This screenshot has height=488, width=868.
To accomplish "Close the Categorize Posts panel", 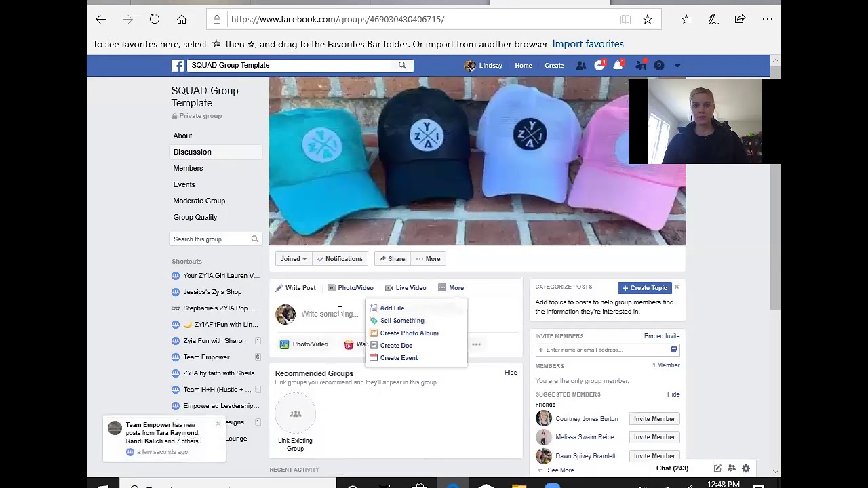I will [x=677, y=288].
